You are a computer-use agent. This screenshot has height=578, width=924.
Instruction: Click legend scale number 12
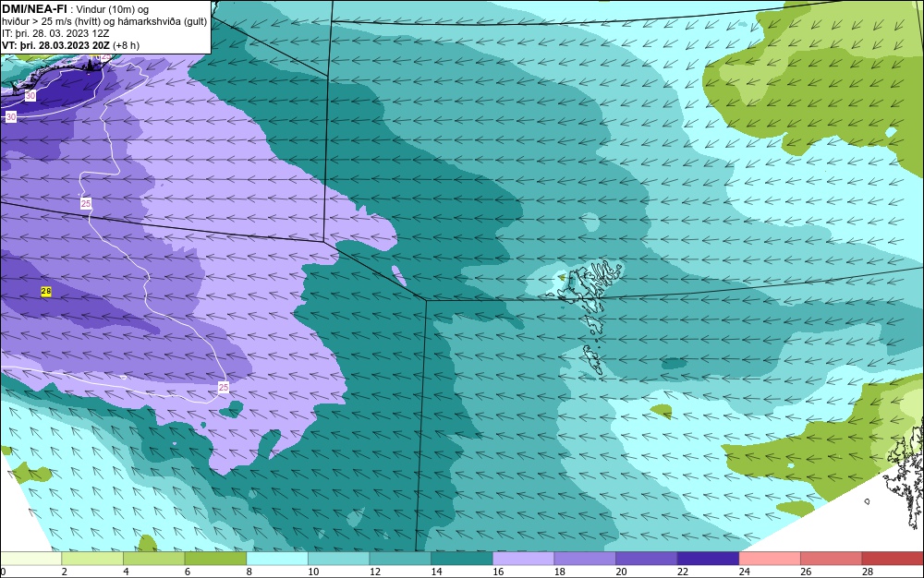[375, 572]
